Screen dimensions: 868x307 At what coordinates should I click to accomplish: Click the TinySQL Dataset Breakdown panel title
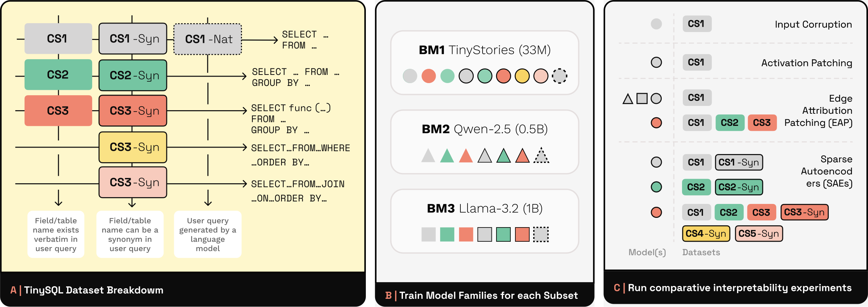(94, 290)
